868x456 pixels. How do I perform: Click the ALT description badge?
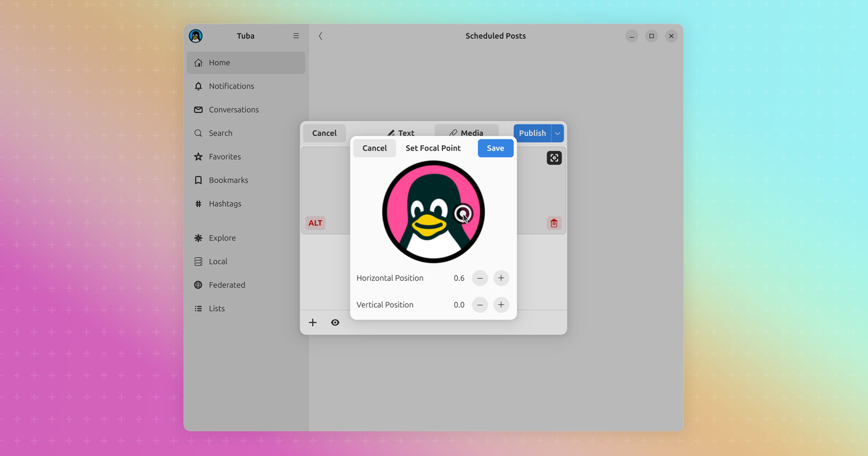(x=315, y=223)
